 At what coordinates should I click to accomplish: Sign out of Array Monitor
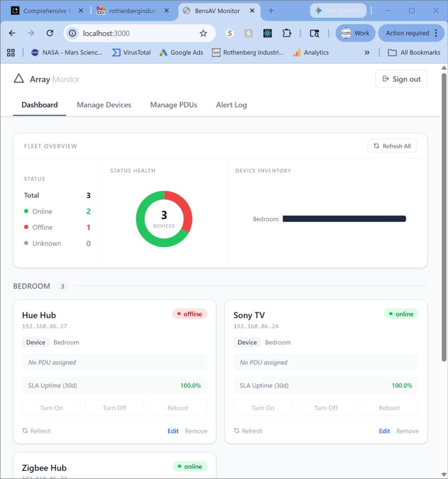(x=401, y=79)
